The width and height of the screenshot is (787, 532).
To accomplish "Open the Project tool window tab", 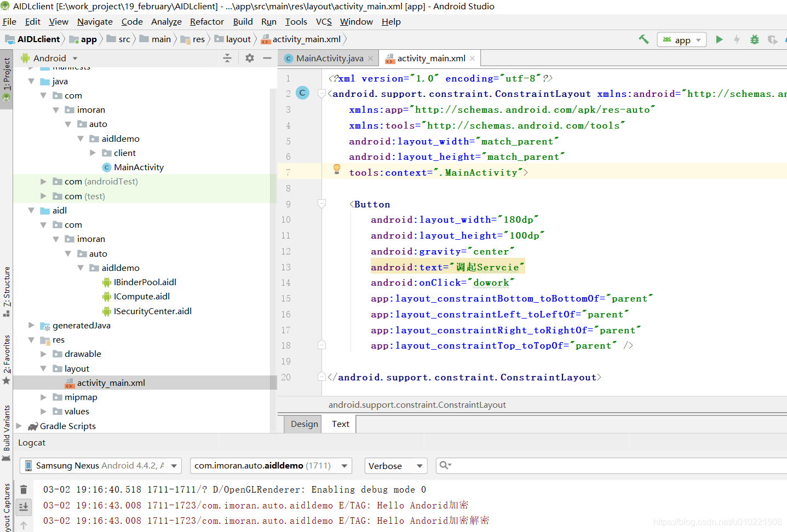I will pyautogui.click(x=7, y=80).
